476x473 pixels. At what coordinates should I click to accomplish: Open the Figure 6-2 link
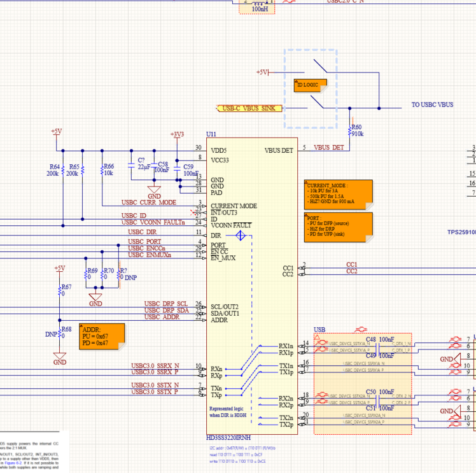(x=13, y=463)
